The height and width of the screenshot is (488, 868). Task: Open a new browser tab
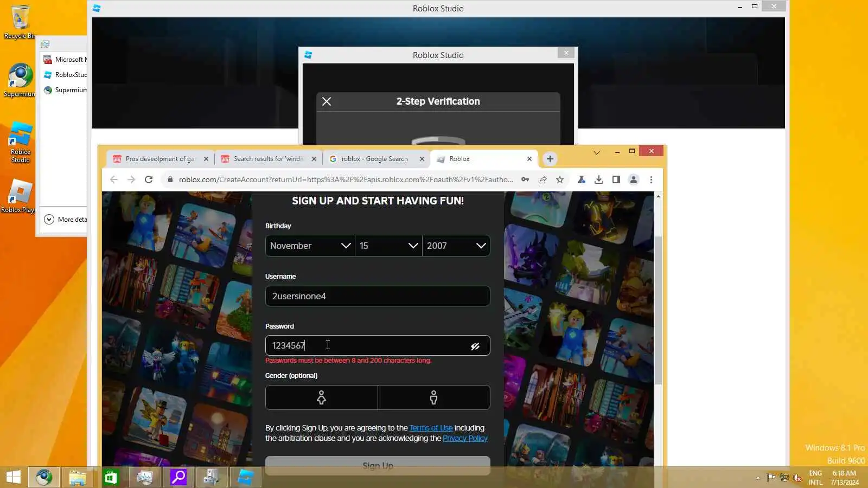tap(550, 159)
